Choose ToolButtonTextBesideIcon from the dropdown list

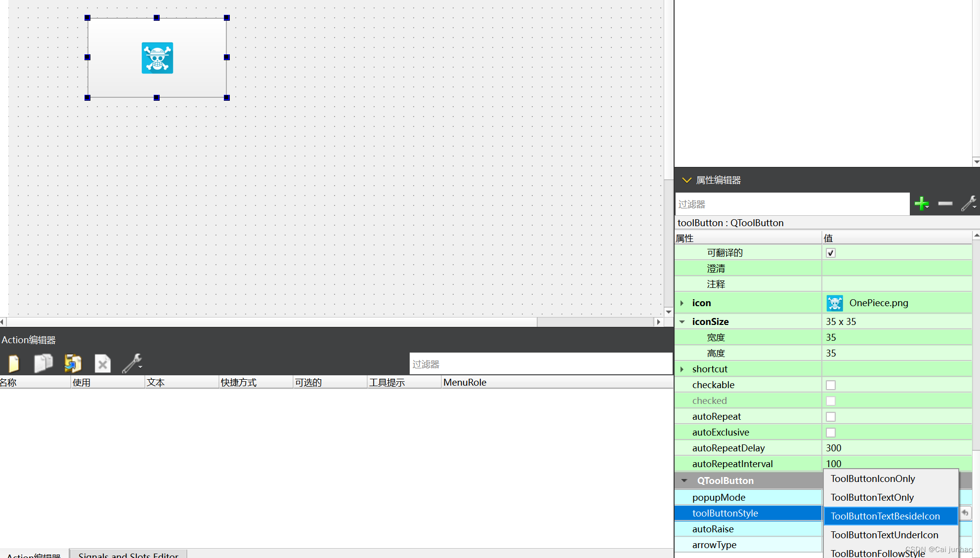point(891,516)
